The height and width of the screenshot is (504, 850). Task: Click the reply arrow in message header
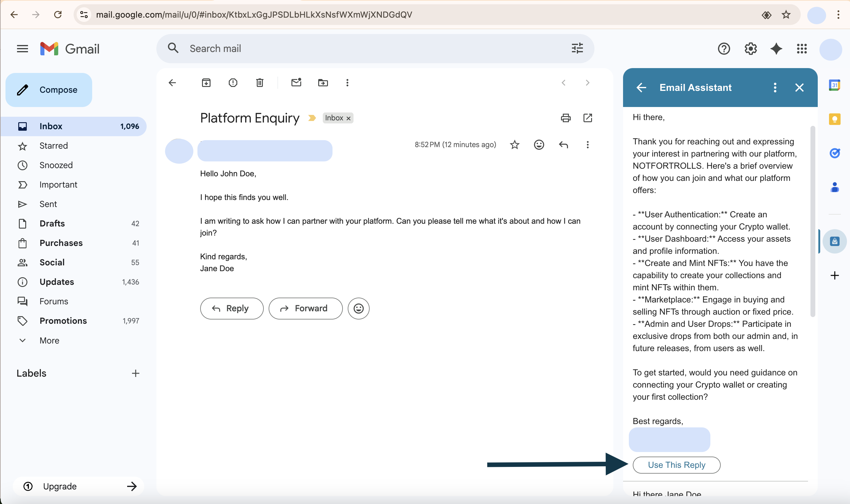click(563, 145)
